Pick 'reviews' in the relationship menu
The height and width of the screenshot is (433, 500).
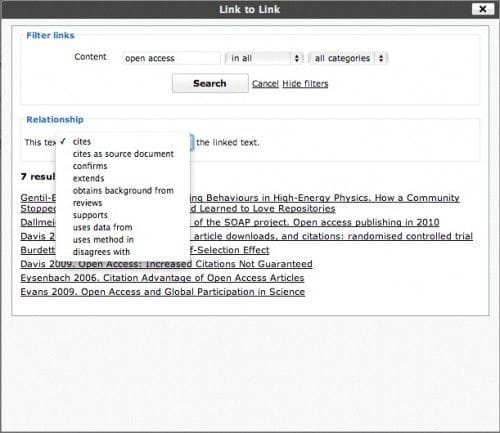point(123,203)
